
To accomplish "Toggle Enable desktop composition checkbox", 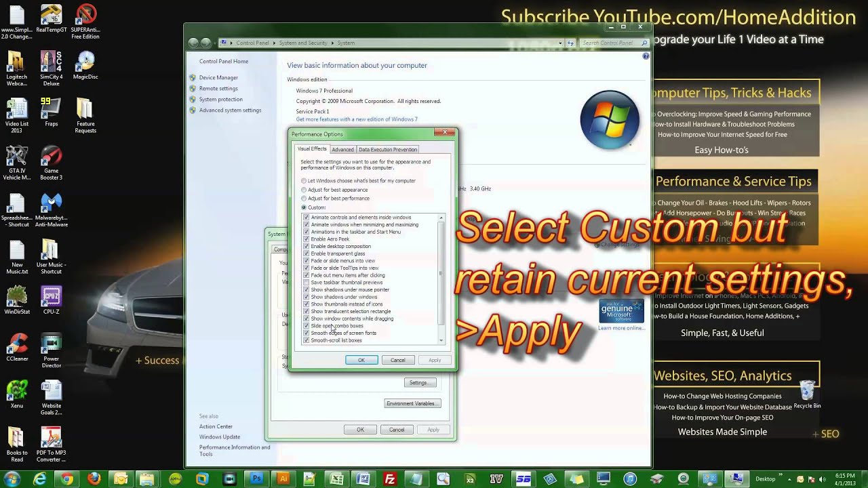I will (306, 246).
